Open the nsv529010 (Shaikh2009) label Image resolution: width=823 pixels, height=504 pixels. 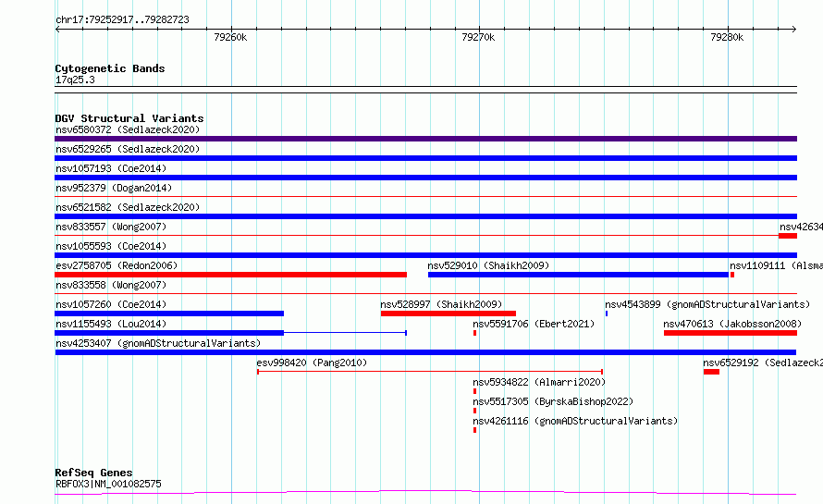pos(488,265)
